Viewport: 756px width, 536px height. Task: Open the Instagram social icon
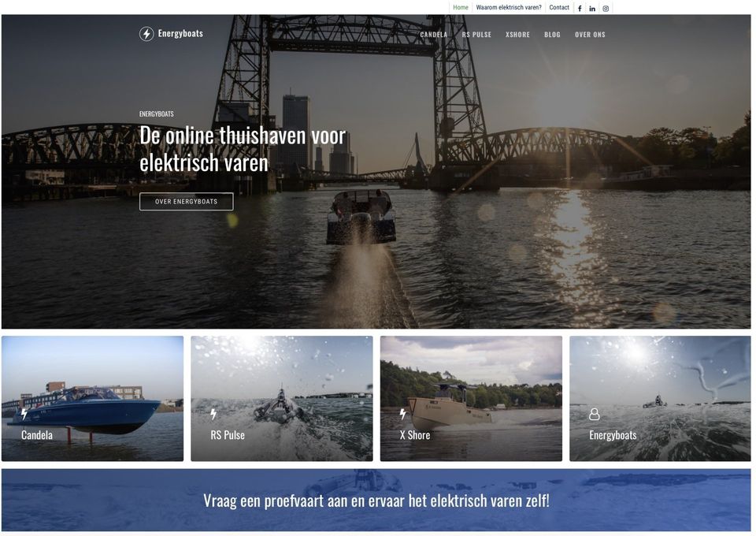(606, 8)
